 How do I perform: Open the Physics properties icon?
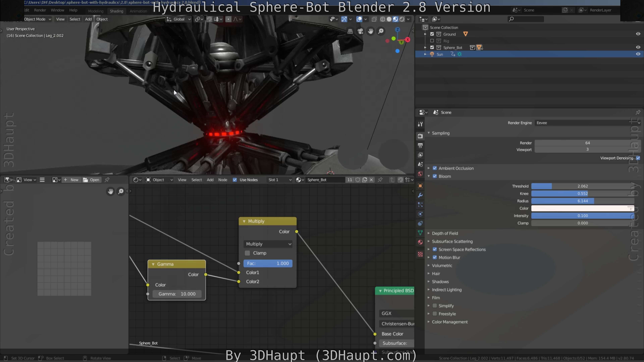pyautogui.click(x=420, y=214)
